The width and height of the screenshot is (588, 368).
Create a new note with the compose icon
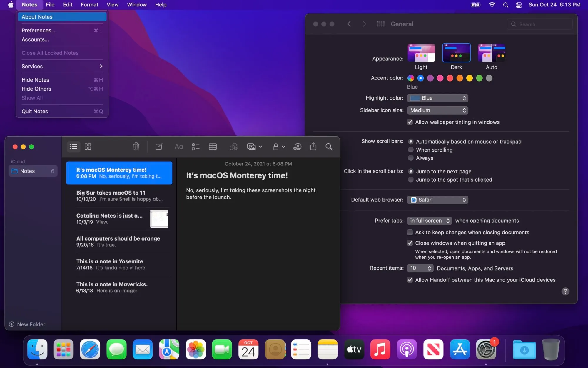click(x=159, y=146)
